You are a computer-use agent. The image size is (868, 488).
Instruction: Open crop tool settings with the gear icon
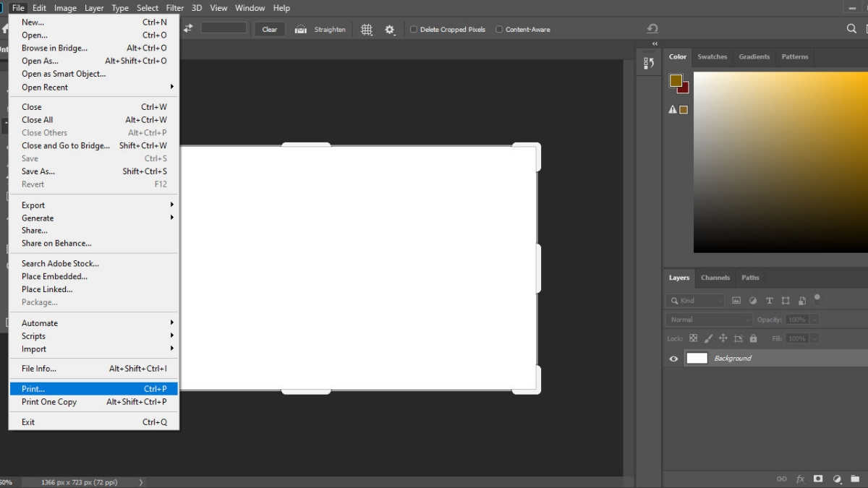coord(389,30)
